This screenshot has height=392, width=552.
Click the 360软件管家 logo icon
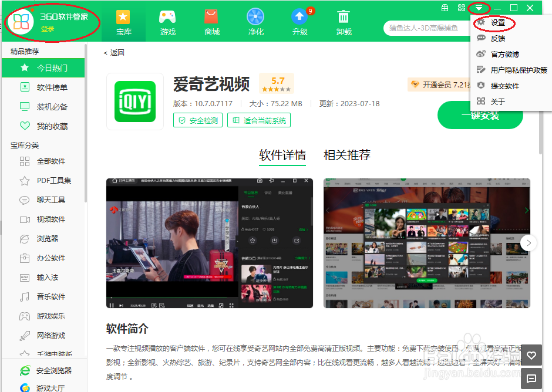21,22
